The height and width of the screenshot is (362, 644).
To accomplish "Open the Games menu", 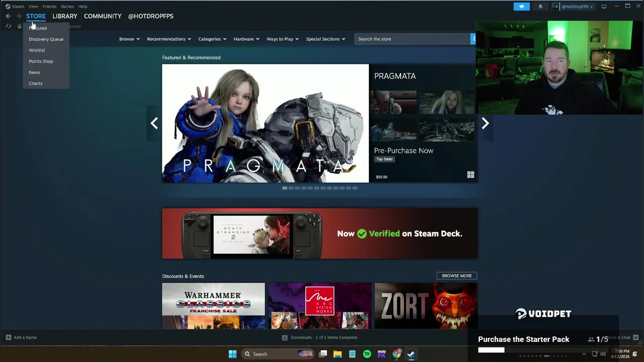I will [67, 7].
